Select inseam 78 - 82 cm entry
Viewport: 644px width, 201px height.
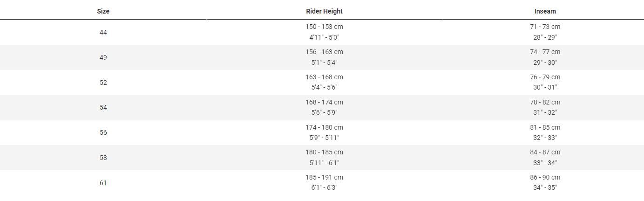coord(545,102)
